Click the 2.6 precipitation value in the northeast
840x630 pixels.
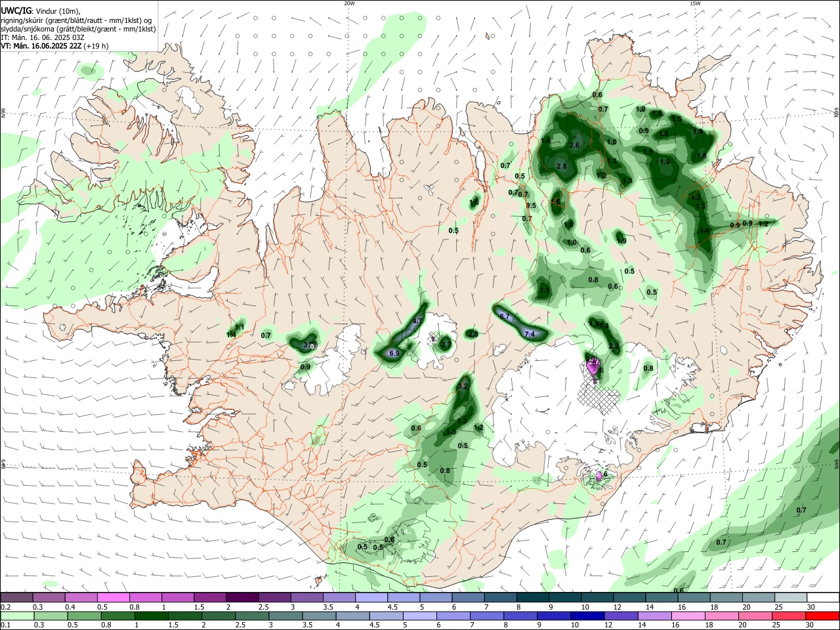click(x=575, y=145)
